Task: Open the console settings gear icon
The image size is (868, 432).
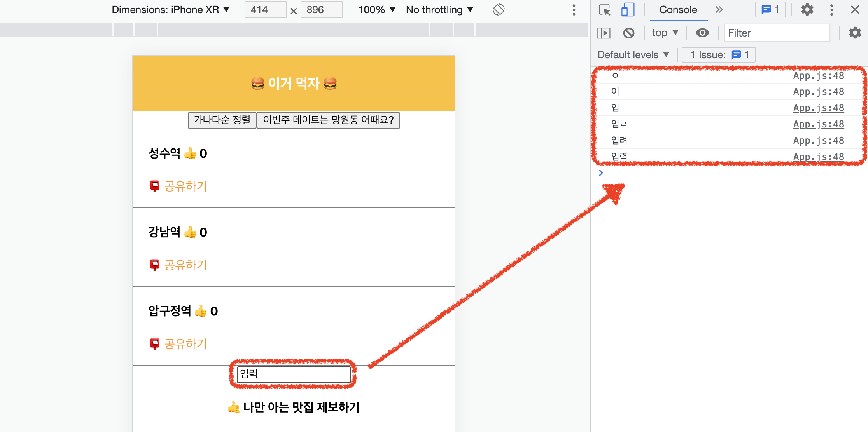Action: click(855, 33)
